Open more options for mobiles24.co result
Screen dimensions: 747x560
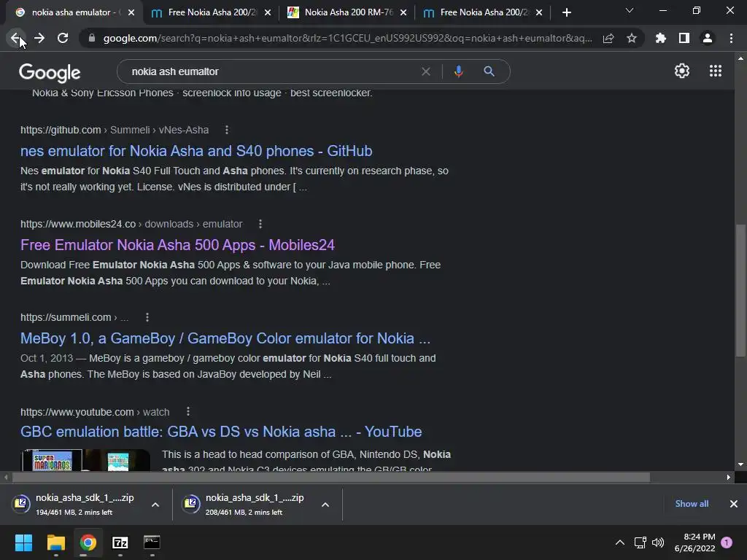[x=260, y=224]
